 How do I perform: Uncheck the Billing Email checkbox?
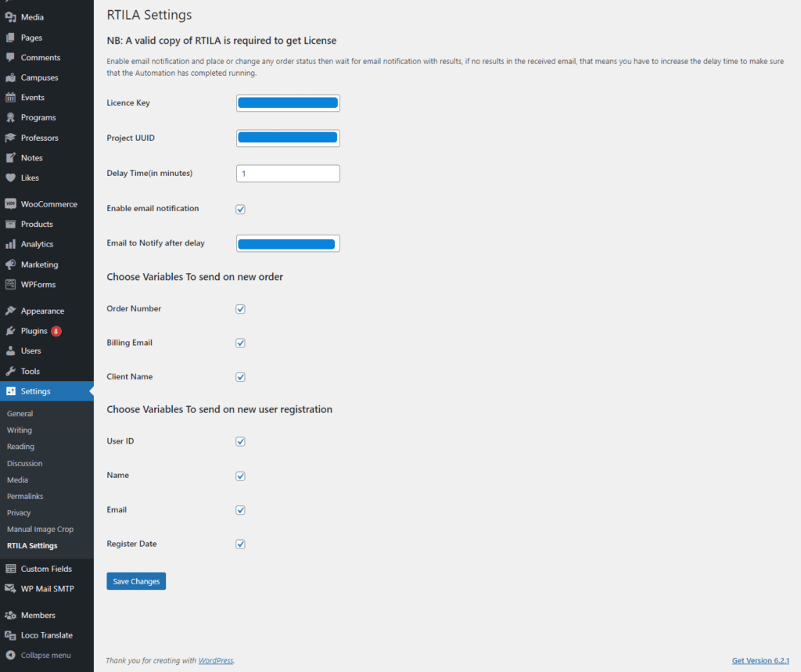click(240, 343)
